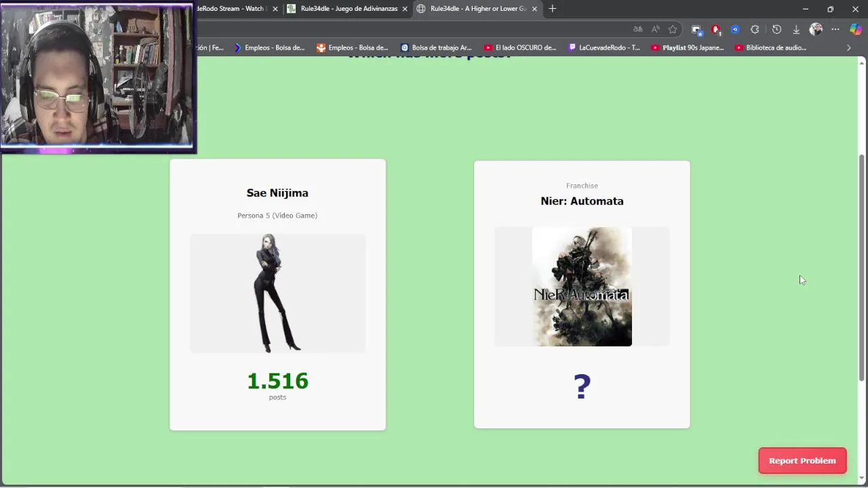Click the purple question mark
The image size is (868, 488).
pyautogui.click(x=582, y=386)
